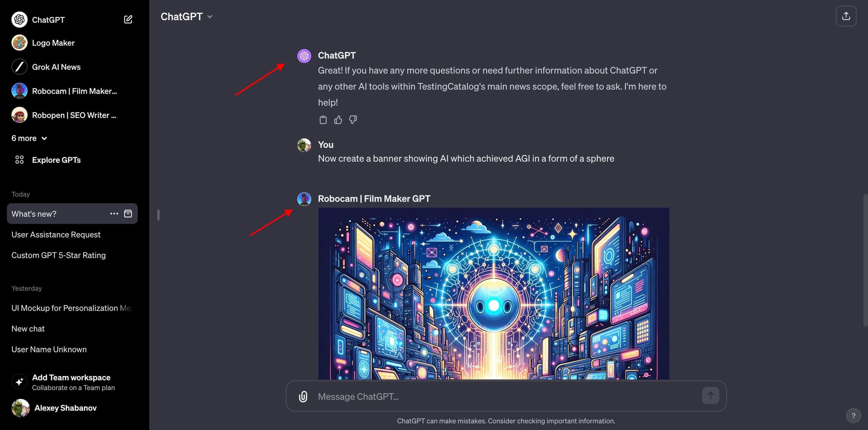Image resolution: width=868 pixels, height=430 pixels.
Task: Give thumbs down to the response
Action: [x=353, y=120]
